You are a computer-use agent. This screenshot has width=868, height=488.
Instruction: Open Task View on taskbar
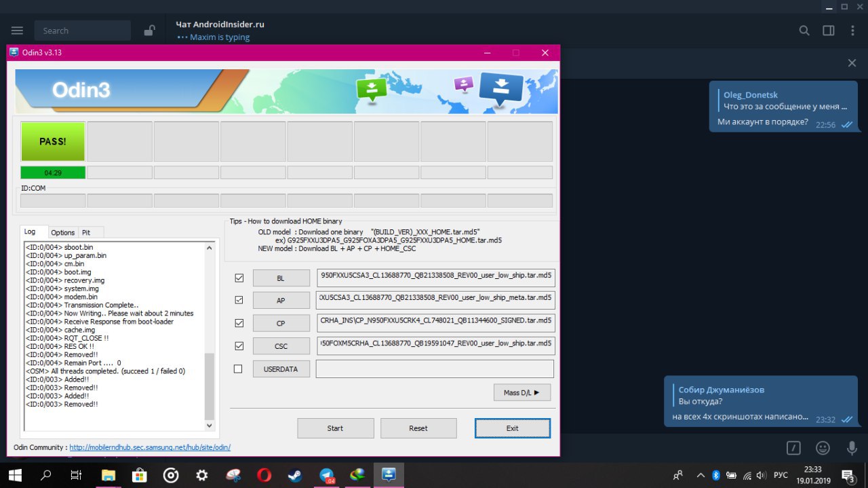(77, 475)
